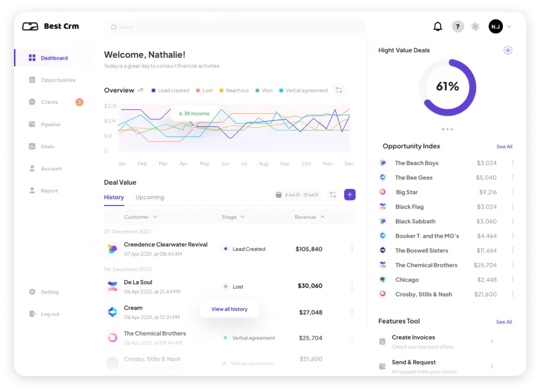Open Opportunities in the sidebar

[58, 80]
